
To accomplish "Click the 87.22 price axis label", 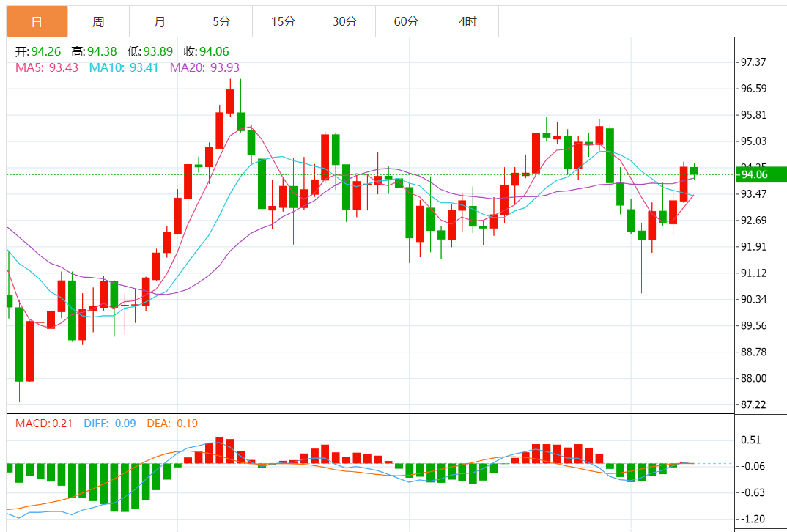I will point(754,404).
